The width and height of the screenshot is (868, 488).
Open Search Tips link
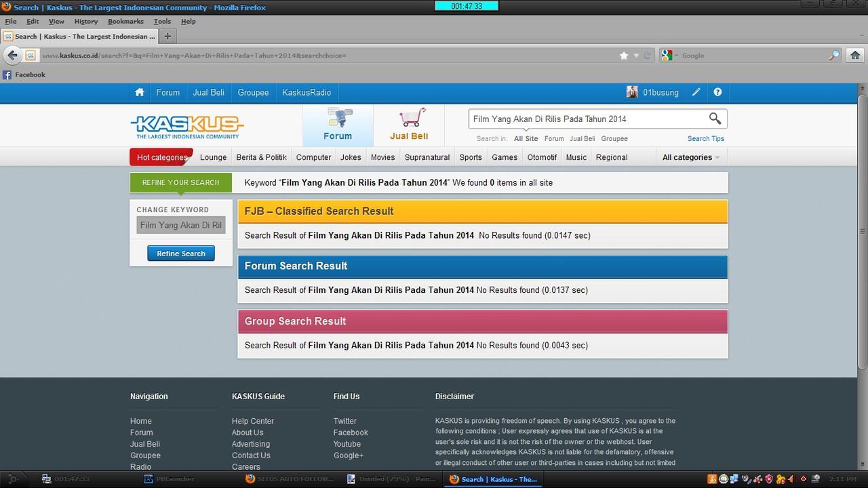pos(706,138)
